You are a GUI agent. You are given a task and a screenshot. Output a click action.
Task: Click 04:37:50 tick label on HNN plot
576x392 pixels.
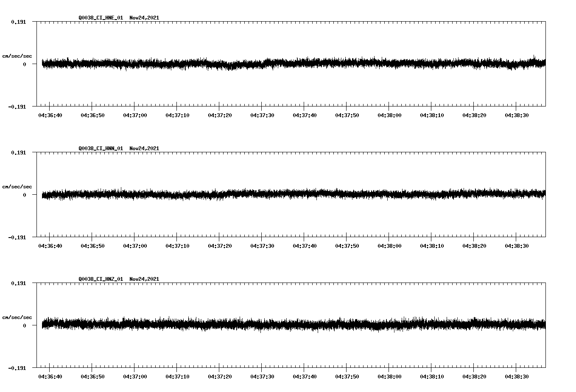347,246
